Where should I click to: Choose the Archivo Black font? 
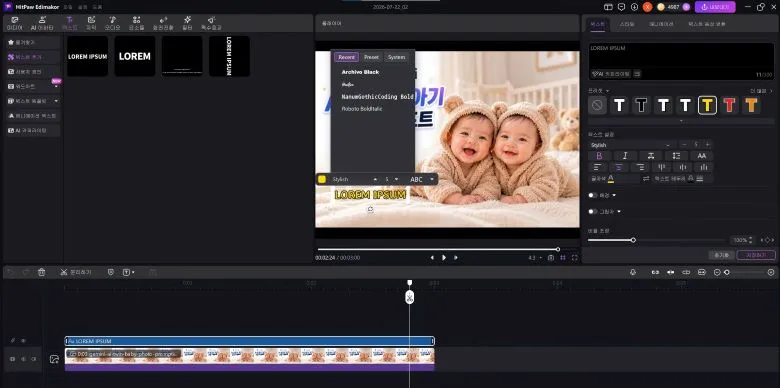tap(360, 72)
